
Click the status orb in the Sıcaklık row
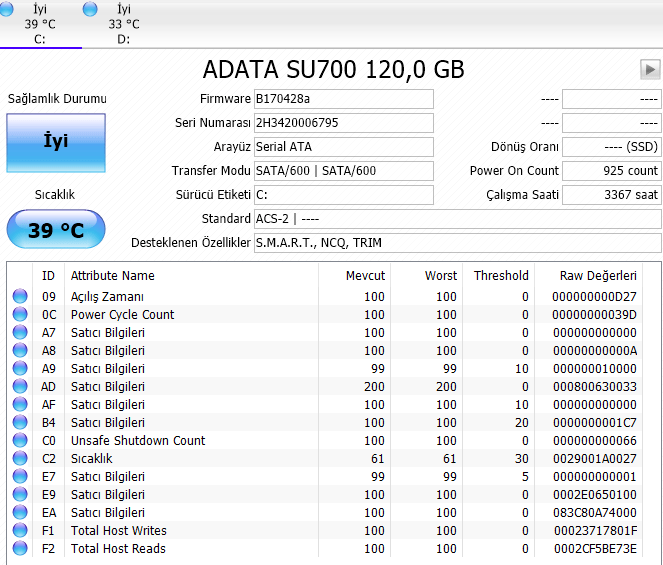point(20,459)
